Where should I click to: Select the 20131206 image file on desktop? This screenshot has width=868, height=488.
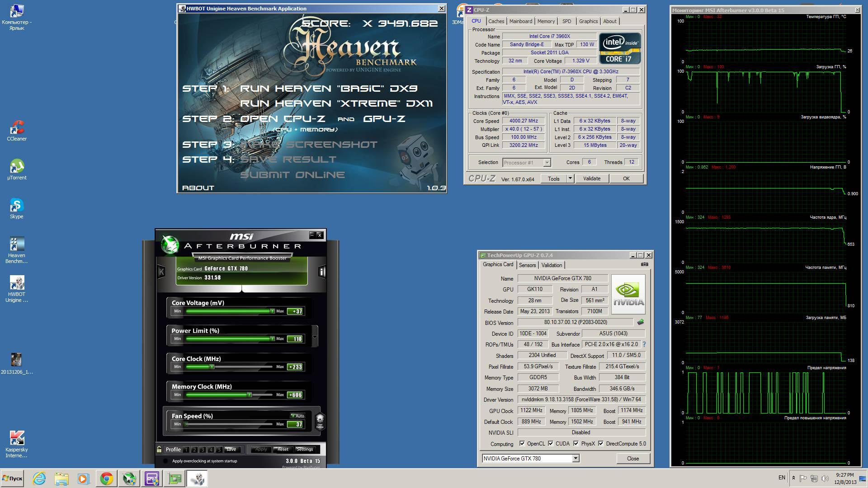(17, 364)
